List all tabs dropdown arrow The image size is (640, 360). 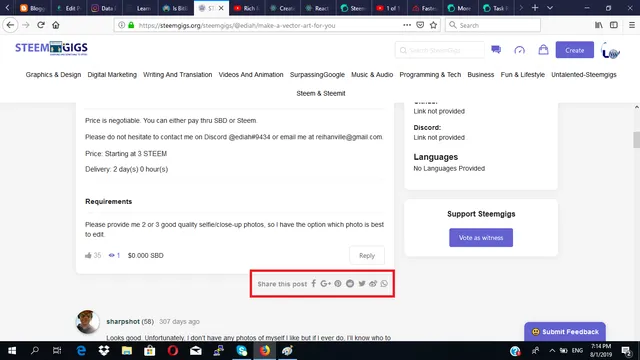pyautogui.click(x=549, y=8)
